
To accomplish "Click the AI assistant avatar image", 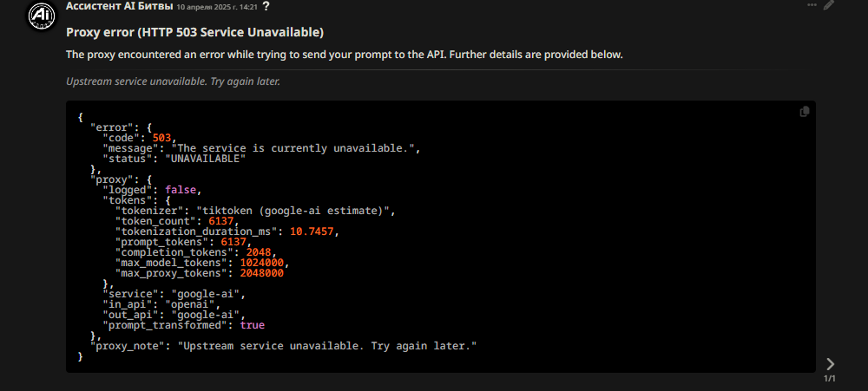I will point(42,16).
